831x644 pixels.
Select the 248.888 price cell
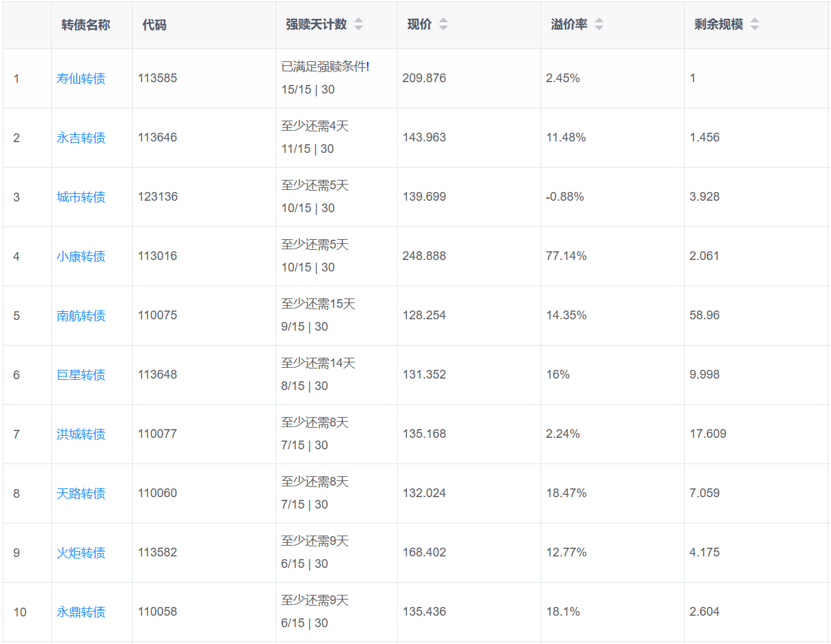coord(425,256)
